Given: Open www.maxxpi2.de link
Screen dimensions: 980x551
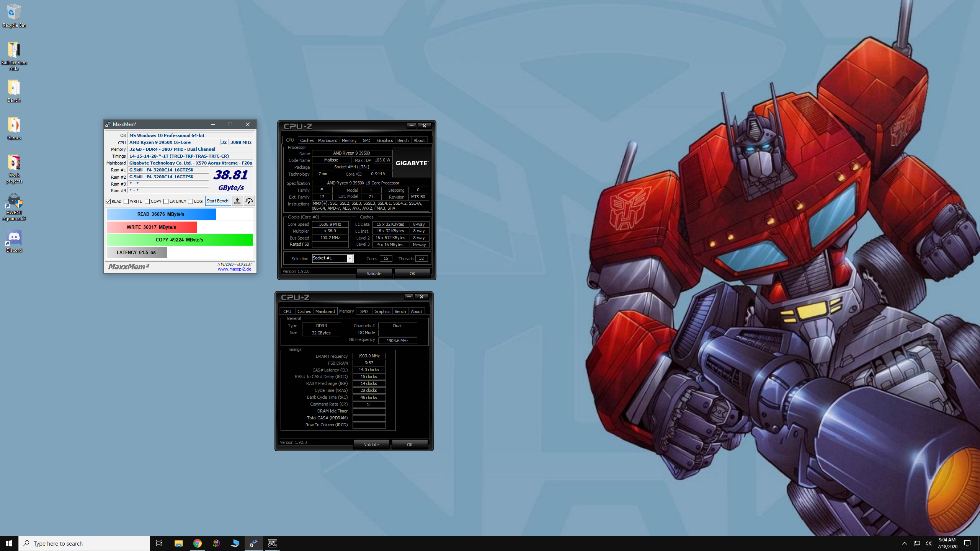Looking at the screenshot, I should 234,269.
